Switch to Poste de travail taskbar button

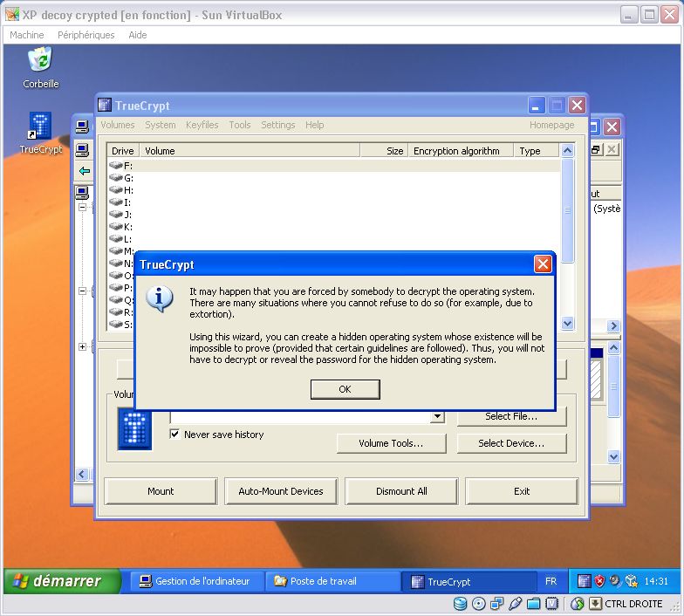tap(332, 581)
